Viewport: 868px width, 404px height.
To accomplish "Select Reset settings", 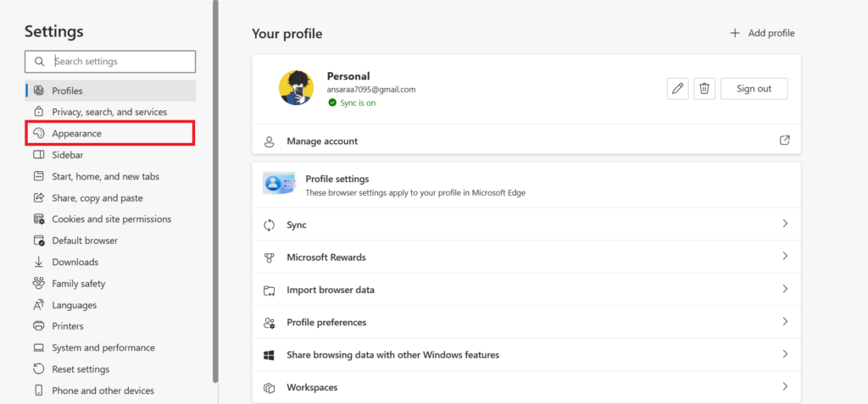I will click(110, 369).
